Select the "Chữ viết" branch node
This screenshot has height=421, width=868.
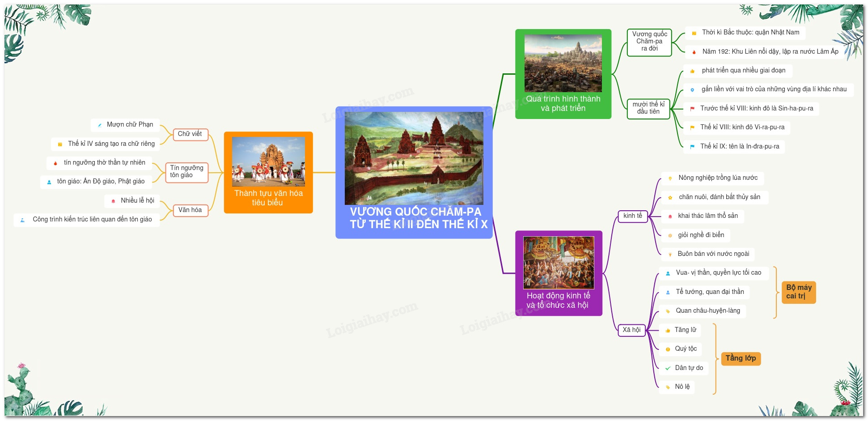[x=191, y=134]
